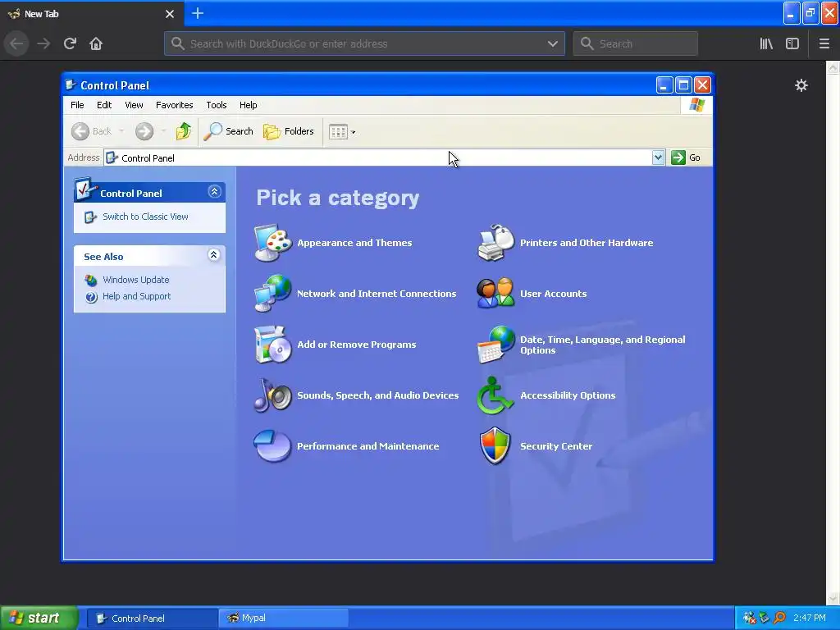This screenshot has height=630, width=840.
Task: Click Windows Update globe icon
Action: [91, 281]
